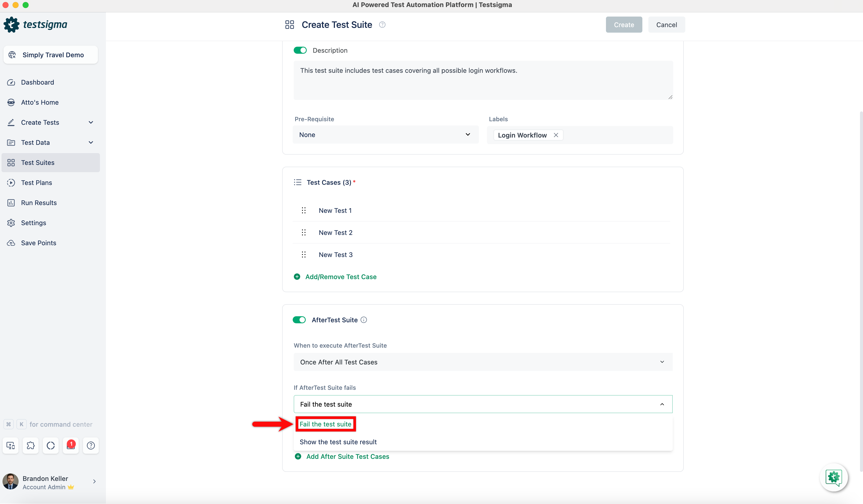Click the drag handle for New Test 2
The height and width of the screenshot is (504, 863).
[303, 232]
